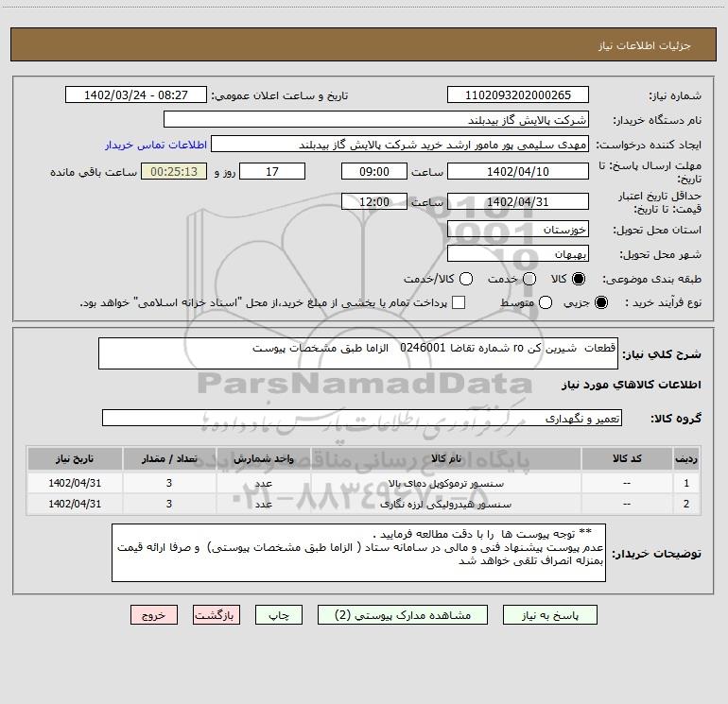Image resolution: width=728 pixels, height=704 pixels.
Task: Select the متوسط purchase type radio
Action: pyautogui.click(x=546, y=302)
